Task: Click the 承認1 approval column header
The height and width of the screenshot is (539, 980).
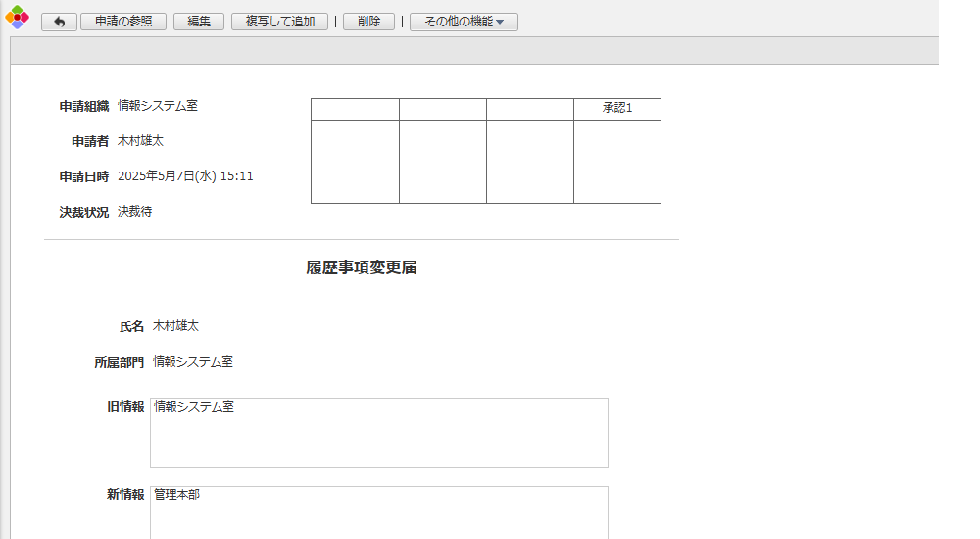Action: click(617, 109)
